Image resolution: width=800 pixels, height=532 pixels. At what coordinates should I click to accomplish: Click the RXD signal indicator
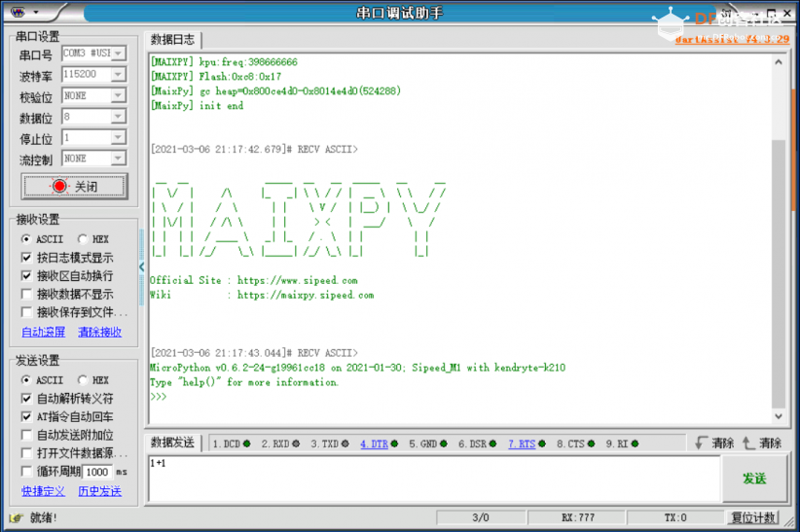coord(296,443)
